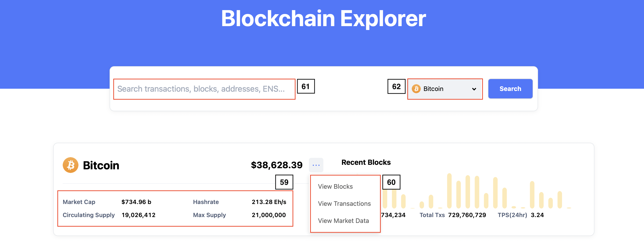Image resolution: width=644 pixels, height=247 pixels.
Task: Click the TPS(24hr) value 3.24
Action: [537, 215]
